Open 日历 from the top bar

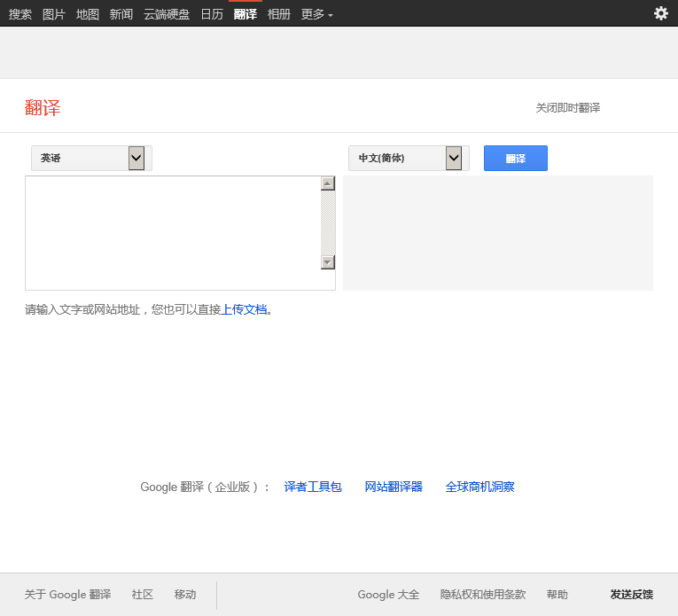tap(212, 14)
